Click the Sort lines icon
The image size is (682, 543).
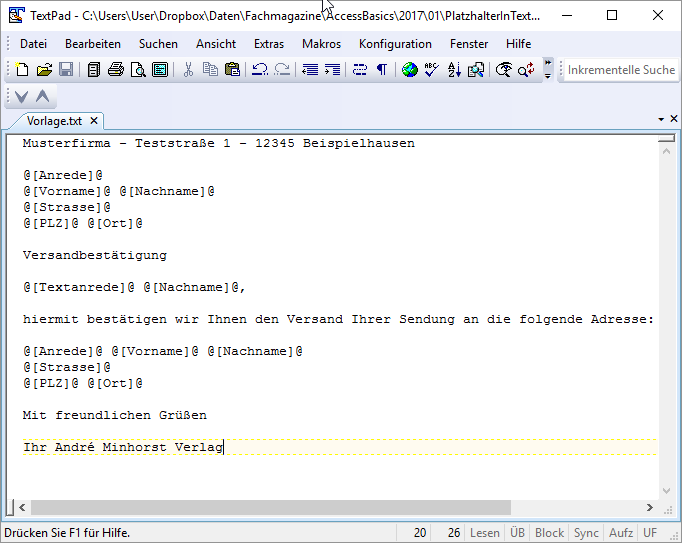(x=454, y=70)
